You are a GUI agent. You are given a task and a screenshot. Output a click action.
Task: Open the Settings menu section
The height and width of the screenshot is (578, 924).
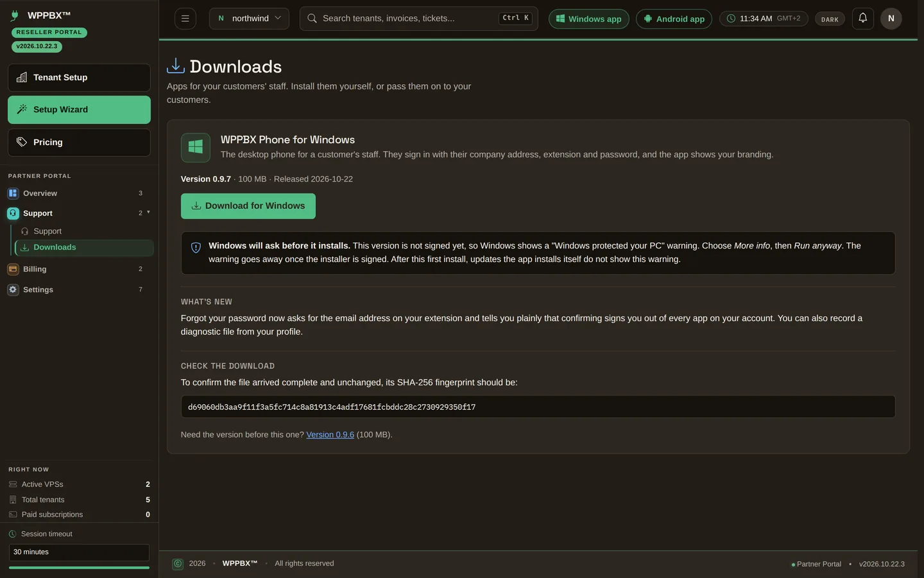click(x=79, y=290)
